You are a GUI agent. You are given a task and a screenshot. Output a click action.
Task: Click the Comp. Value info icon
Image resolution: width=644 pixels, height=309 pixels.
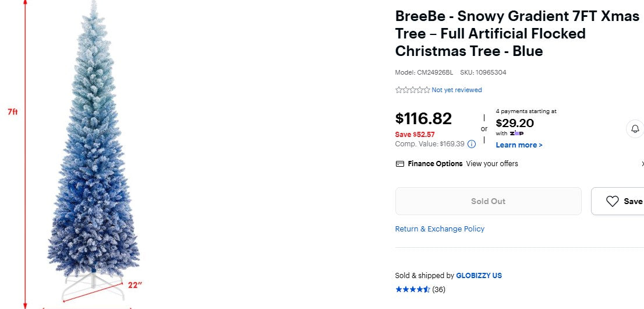tap(472, 144)
